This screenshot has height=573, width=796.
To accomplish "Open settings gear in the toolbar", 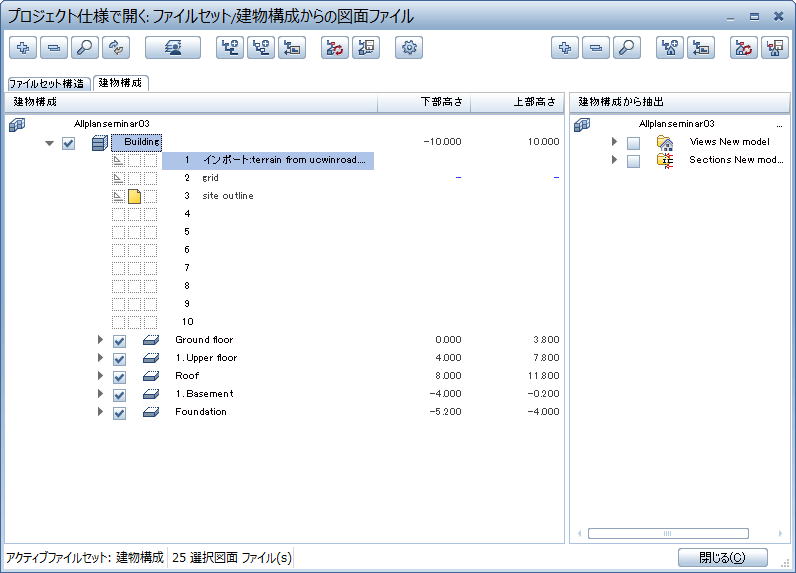I will pos(409,48).
